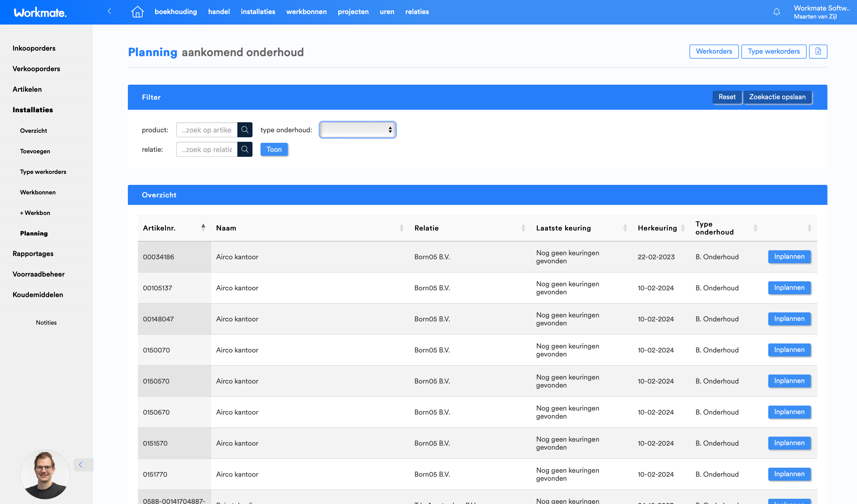Open the boekhouding menu

(176, 12)
